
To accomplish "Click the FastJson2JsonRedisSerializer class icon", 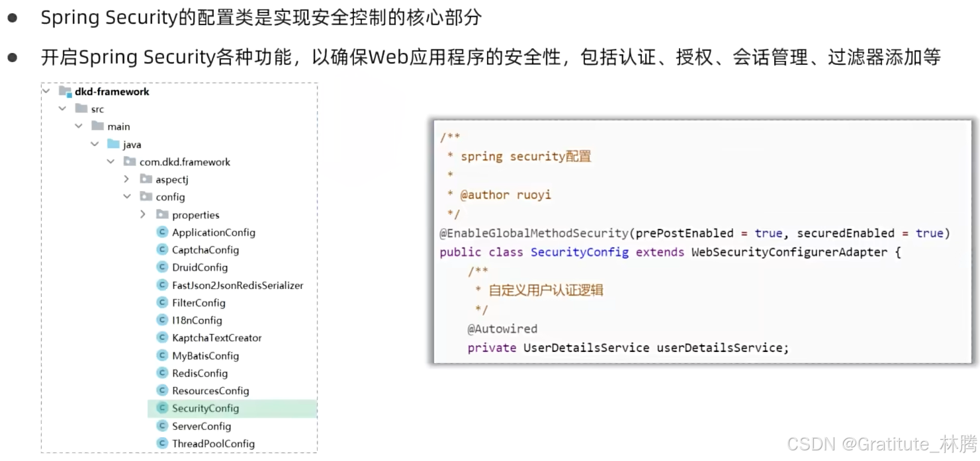I will click(x=162, y=285).
